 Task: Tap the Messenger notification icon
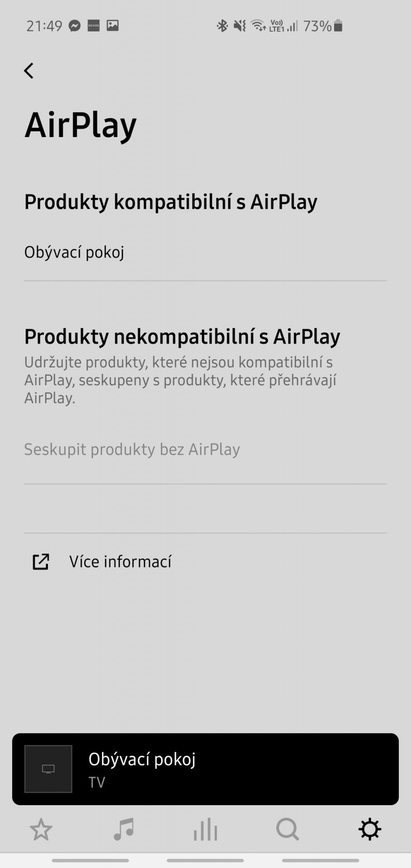click(75, 26)
